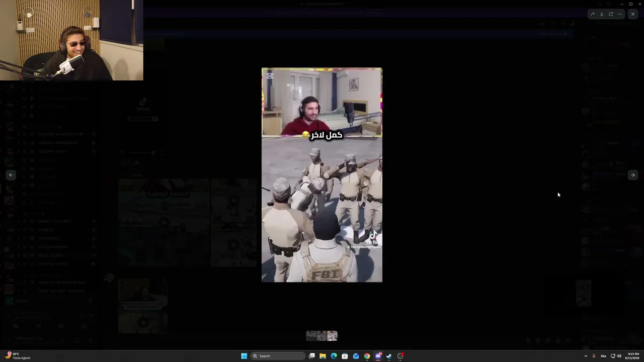The height and width of the screenshot is (362, 644).
Task: Select the last thumbnail in the carousel strip
Action: click(332, 336)
